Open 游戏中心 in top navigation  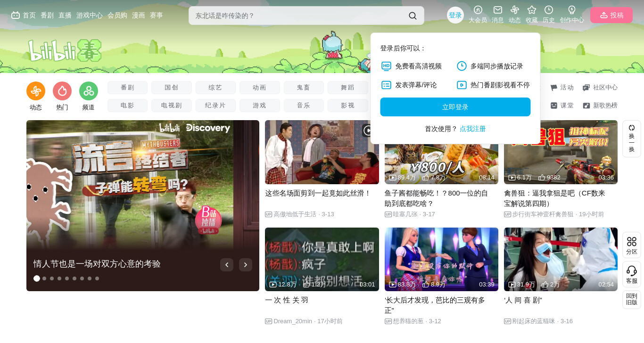[90, 15]
